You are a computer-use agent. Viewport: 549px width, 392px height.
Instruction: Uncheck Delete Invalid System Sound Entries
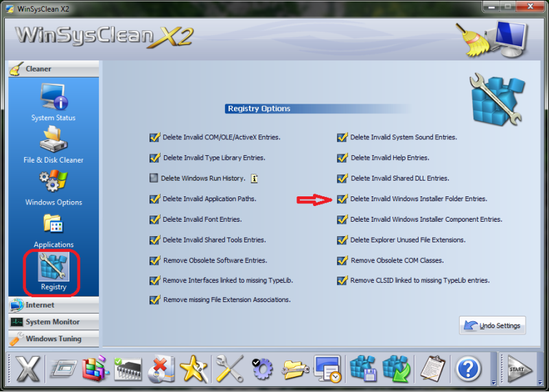(342, 137)
